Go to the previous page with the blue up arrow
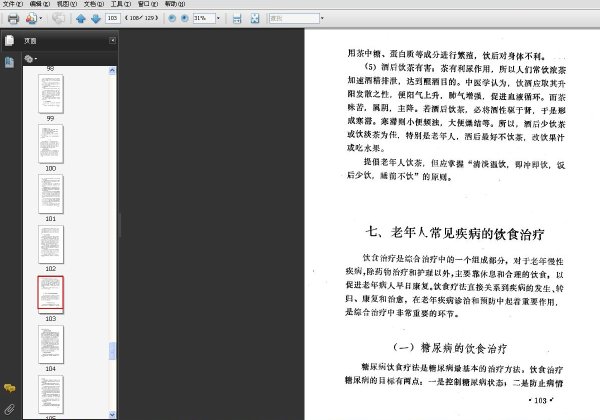Image resolution: width=600 pixels, height=420 pixels. coord(80,18)
